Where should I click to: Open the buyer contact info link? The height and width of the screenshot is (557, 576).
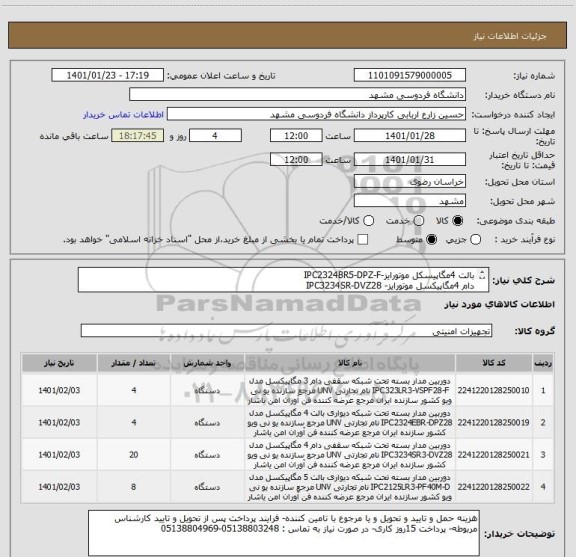click(x=123, y=115)
